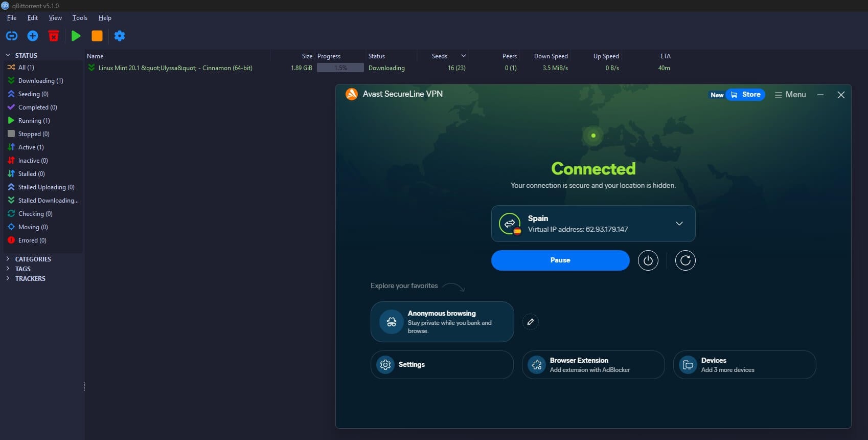Open the Help menu
This screenshot has width=868, height=440.
[105, 18]
